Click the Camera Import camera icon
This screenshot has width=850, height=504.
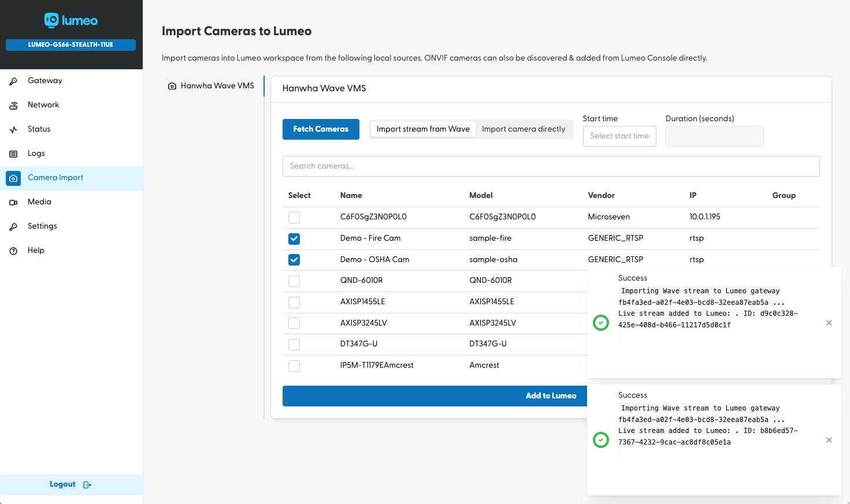coord(13,178)
